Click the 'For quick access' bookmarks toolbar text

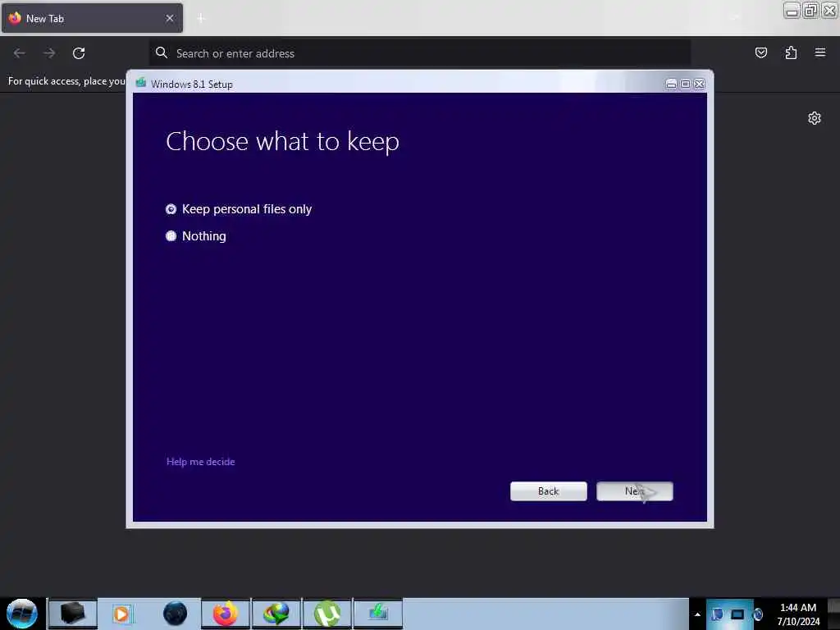[66, 81]
